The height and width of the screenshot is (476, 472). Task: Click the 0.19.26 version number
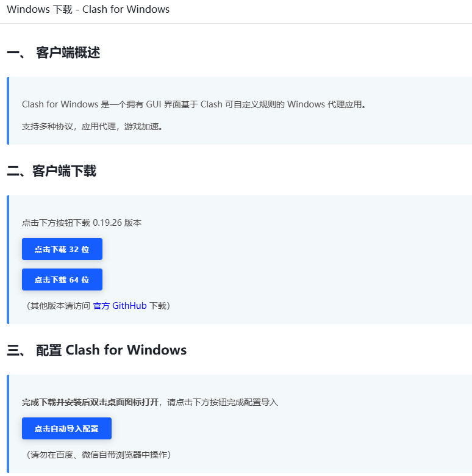(x=107, y=223)
